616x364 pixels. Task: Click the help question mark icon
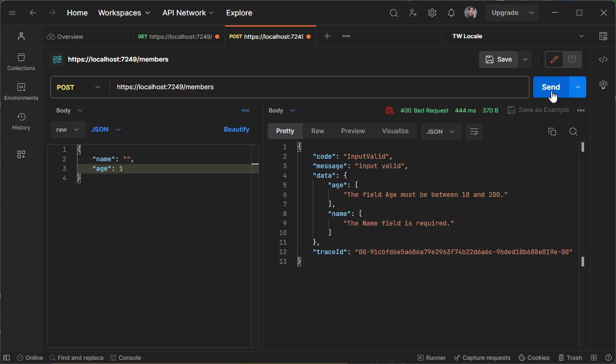[609, 358]
